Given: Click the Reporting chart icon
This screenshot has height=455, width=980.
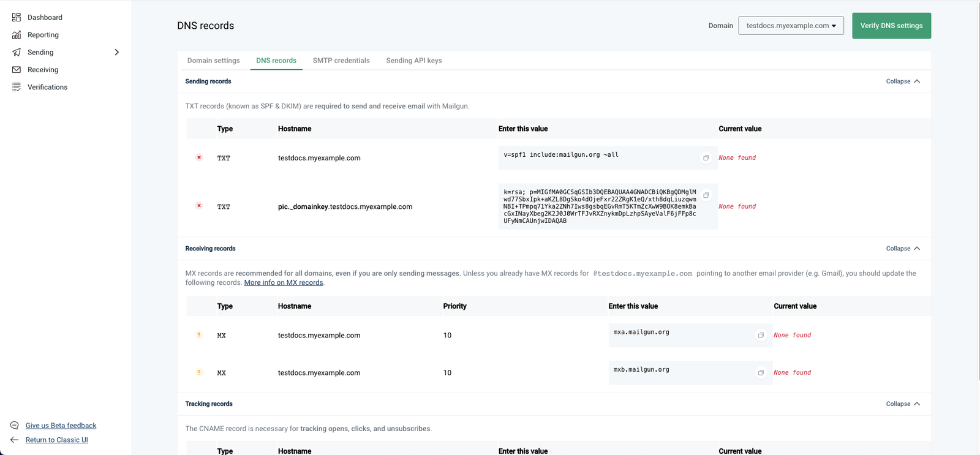Looking at the screenshot, I should click(17, 35).
